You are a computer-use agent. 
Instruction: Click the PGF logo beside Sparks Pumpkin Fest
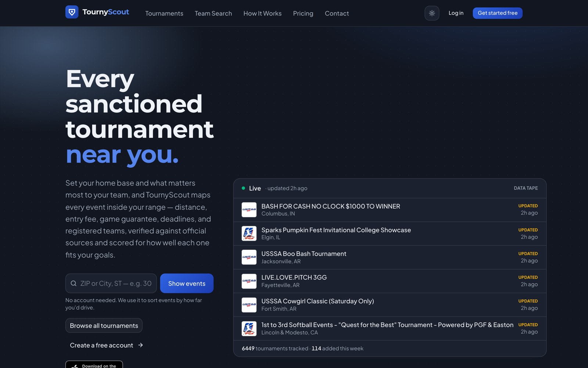tap(249, 233)
